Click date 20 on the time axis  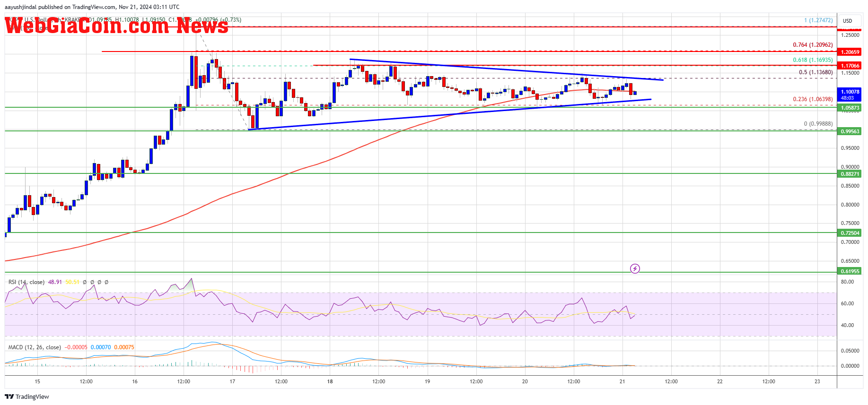(x=525, y=381)
